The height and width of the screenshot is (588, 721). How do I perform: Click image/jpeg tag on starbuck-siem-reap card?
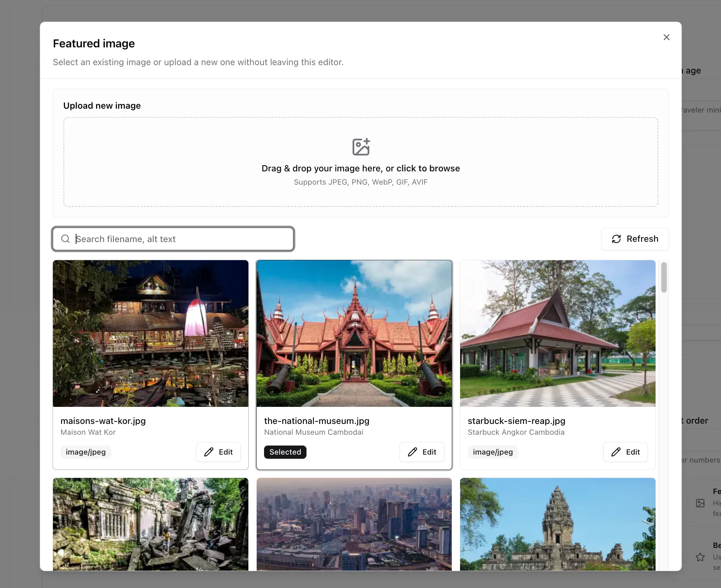click(x=493, y=452)
